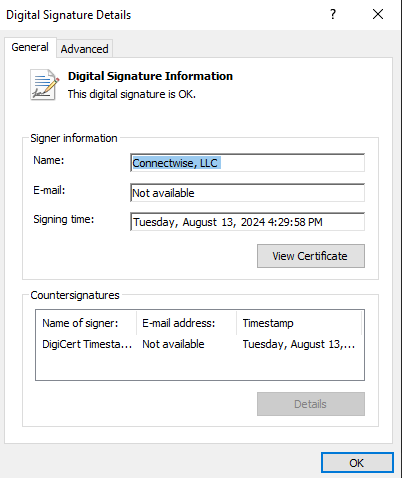Screen dimensions: 402x478
Task: Click the countersignature timestamp Tuesday, August 13
Action: tap(299, 344)
